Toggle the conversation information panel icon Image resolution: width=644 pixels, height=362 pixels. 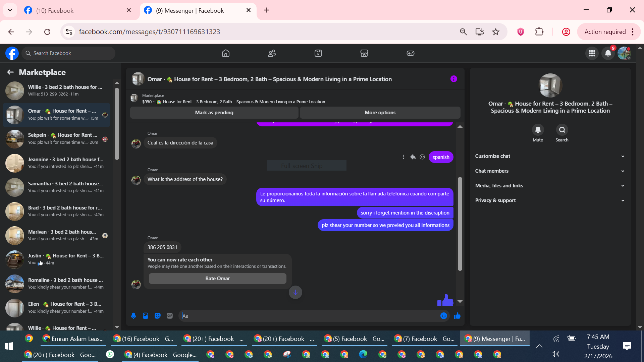tap(453, 79)
